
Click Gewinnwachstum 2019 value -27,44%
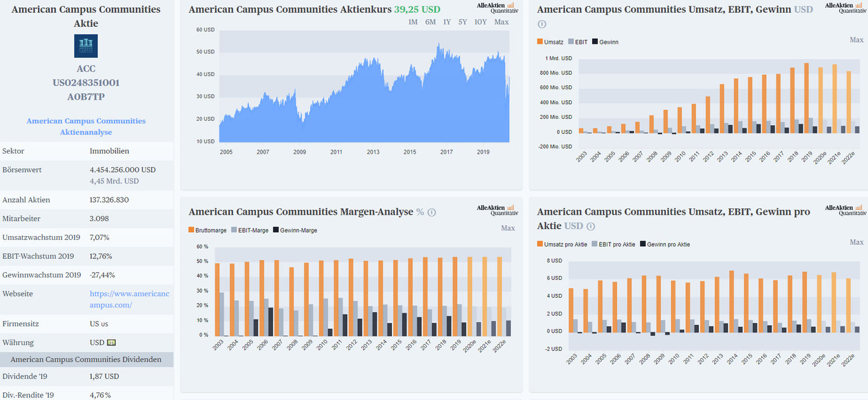coord(102,275)
